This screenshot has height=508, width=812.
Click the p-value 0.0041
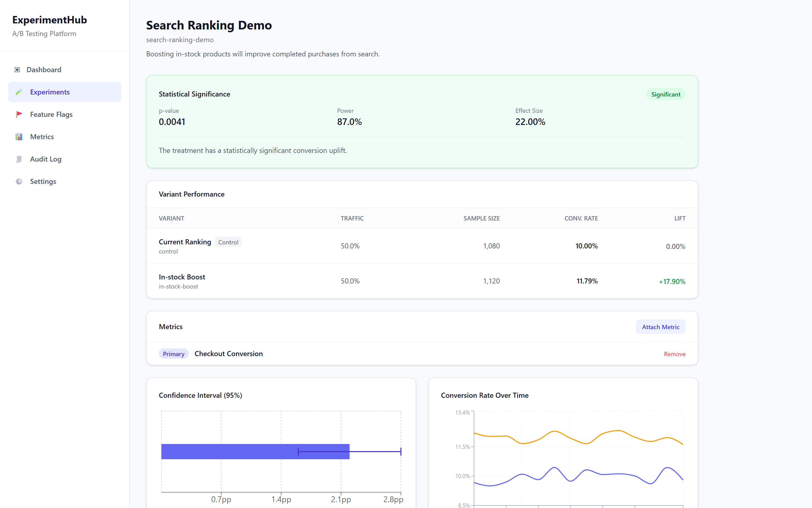point(172,122)
